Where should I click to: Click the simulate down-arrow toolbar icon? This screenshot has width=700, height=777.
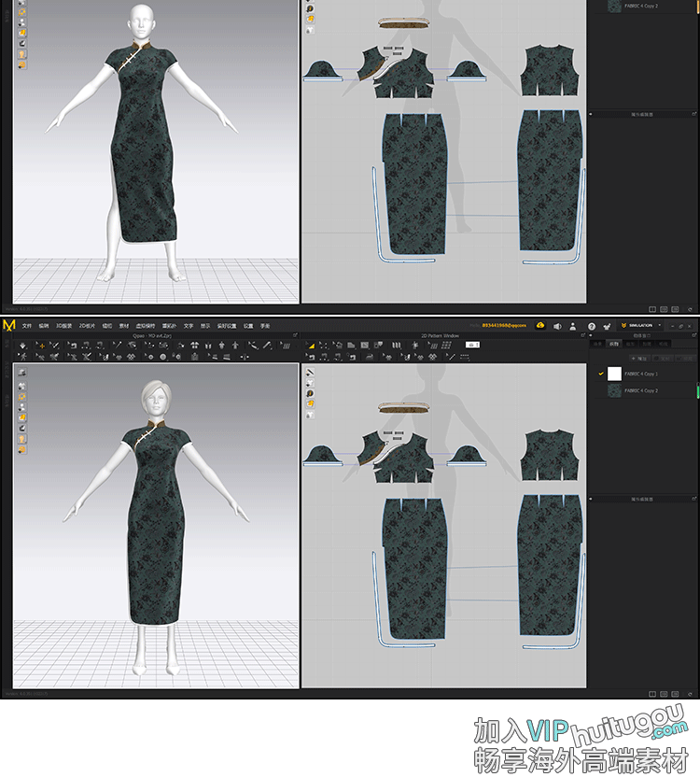click(22, 345)
